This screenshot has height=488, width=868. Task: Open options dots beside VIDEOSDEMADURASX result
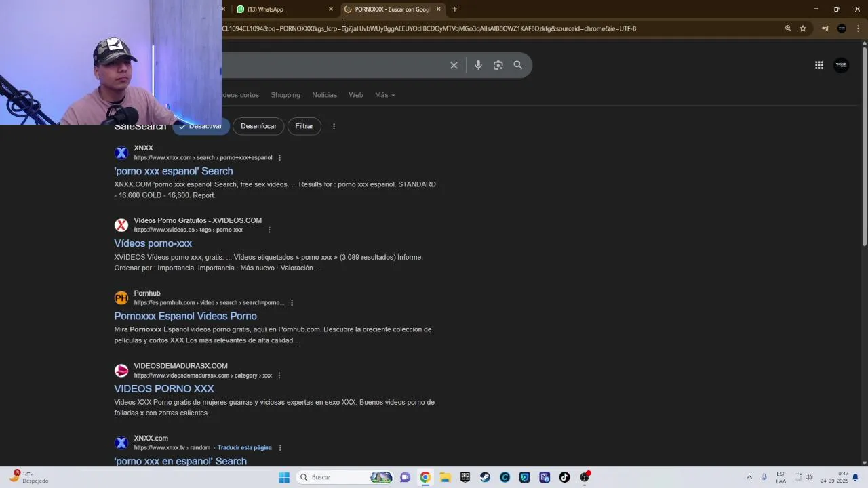click(x=279, y=375)
